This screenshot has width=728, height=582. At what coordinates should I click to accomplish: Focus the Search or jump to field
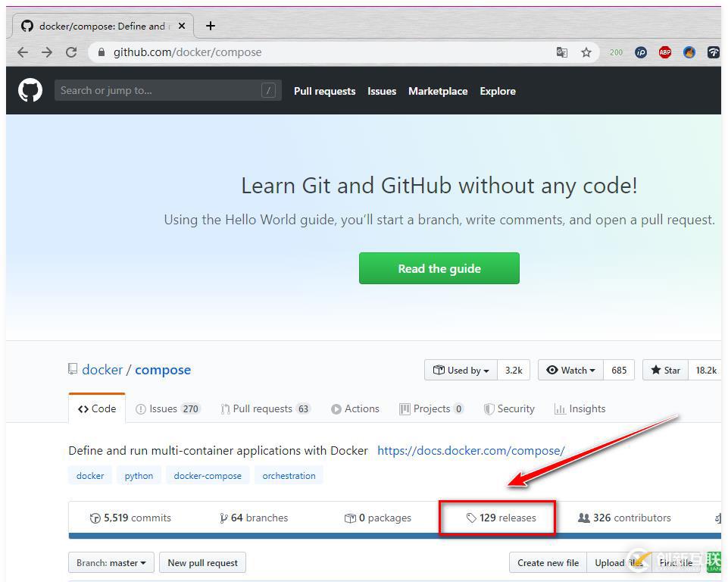tap(168, 90)
